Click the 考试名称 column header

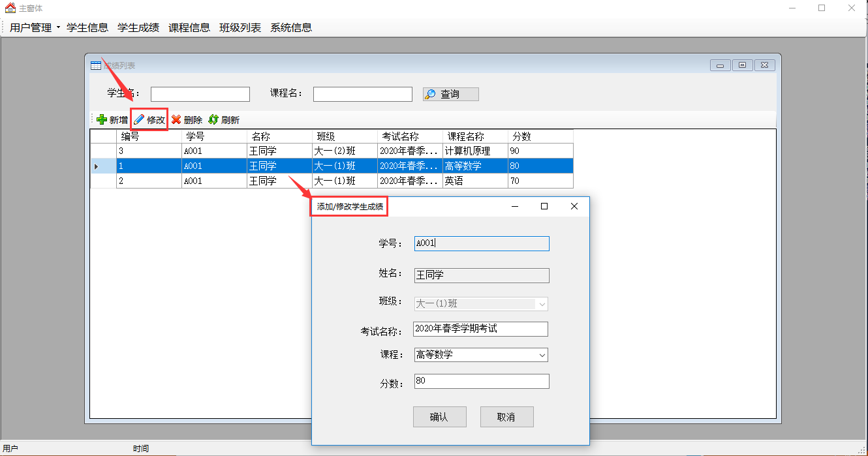coord(410,136)
